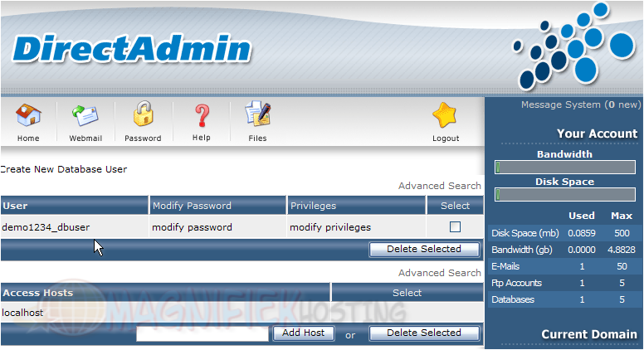The width and height of the screenshot is (644, 350).
Task: Click the Ftp Accounts row label
Action: point(516,283)
